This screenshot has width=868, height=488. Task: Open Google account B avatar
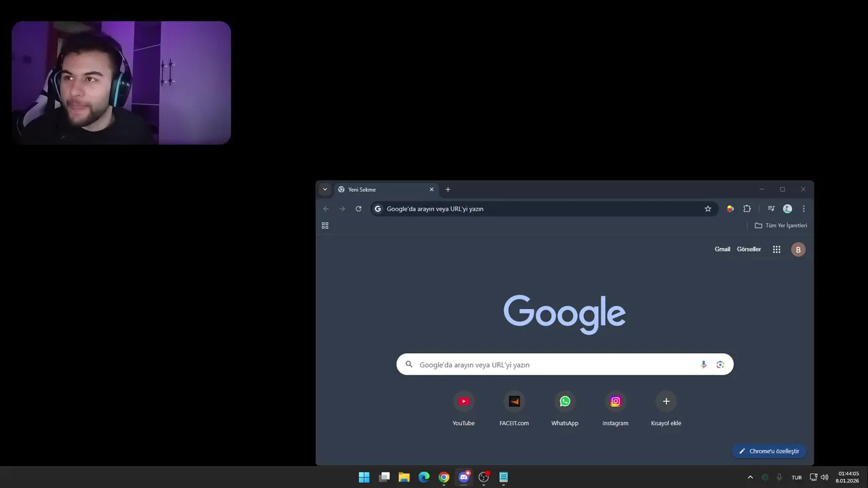coord(798,249)
